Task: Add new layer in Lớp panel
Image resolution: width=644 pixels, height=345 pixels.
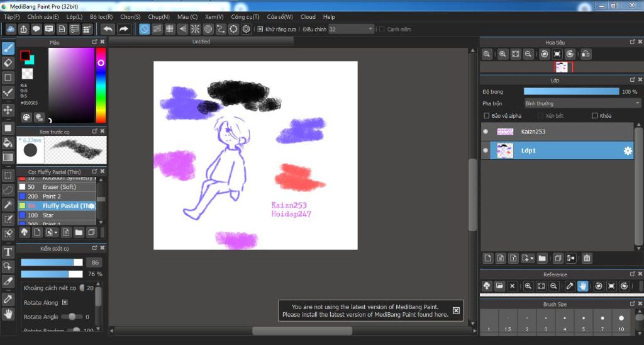Action: point(487,258)
